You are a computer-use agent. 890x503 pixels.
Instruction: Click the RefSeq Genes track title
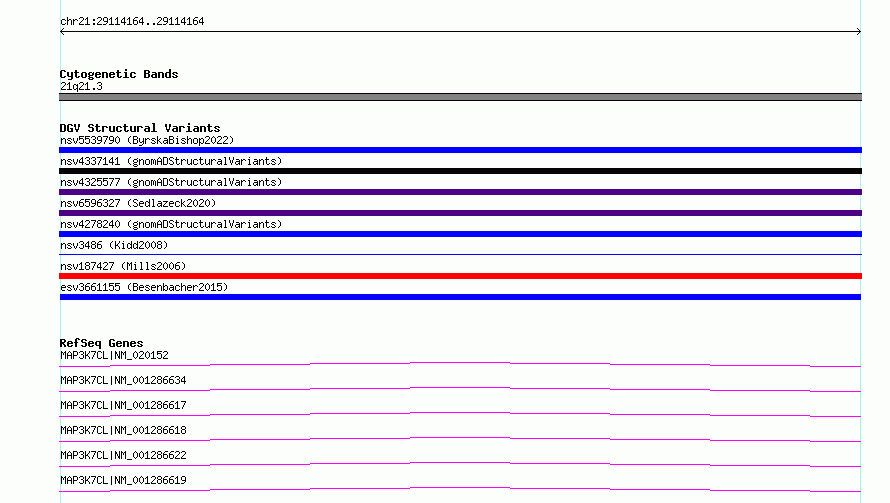pyautogui.click(x=101, y=343)
